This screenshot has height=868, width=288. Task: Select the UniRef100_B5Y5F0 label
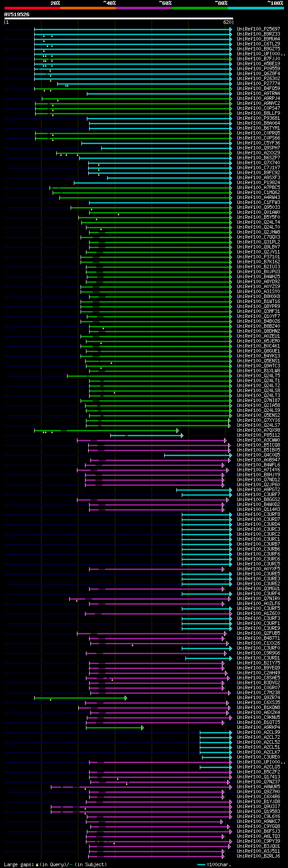258,217
